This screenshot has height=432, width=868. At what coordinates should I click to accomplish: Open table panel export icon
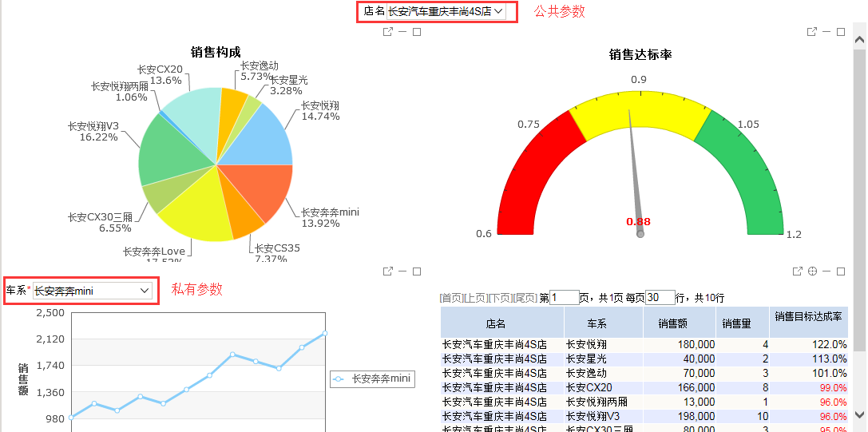[x=798, y=271]
